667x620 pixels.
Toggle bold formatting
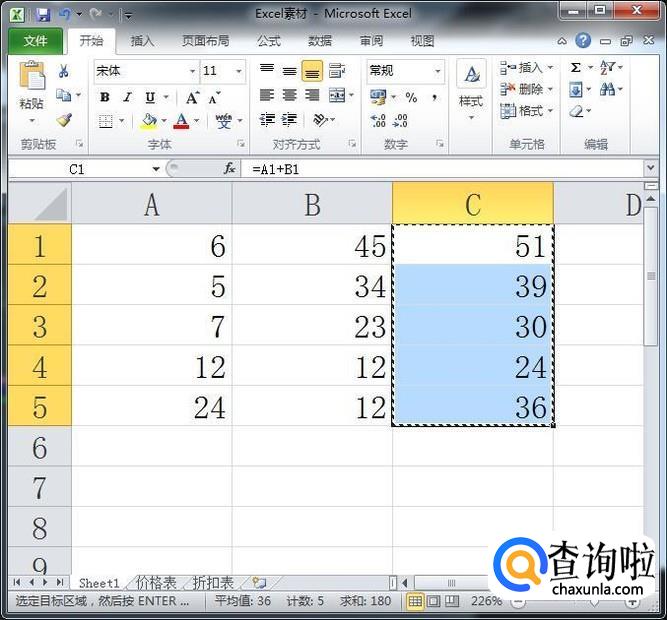(105, 97)
